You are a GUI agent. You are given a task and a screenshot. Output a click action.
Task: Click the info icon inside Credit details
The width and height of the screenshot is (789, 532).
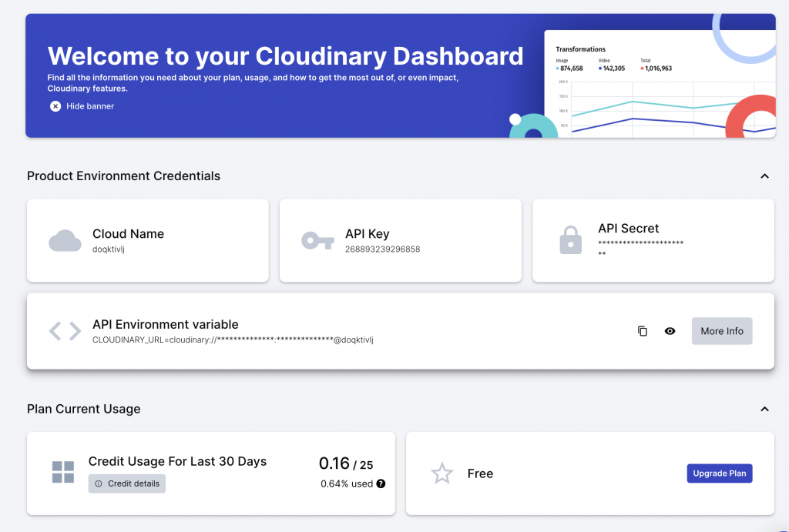[99, 483]
